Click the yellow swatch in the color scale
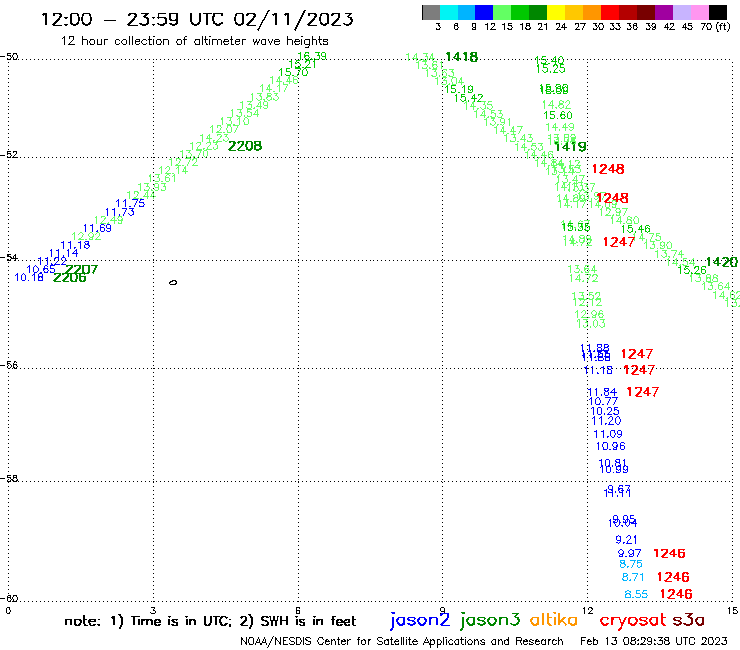 tap(556, 12)
